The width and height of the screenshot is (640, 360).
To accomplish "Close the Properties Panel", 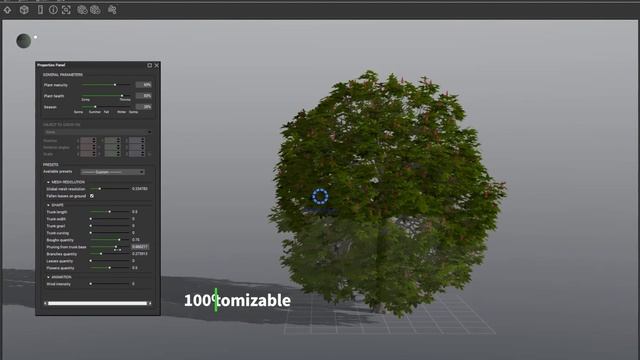I will click(156, 65).
